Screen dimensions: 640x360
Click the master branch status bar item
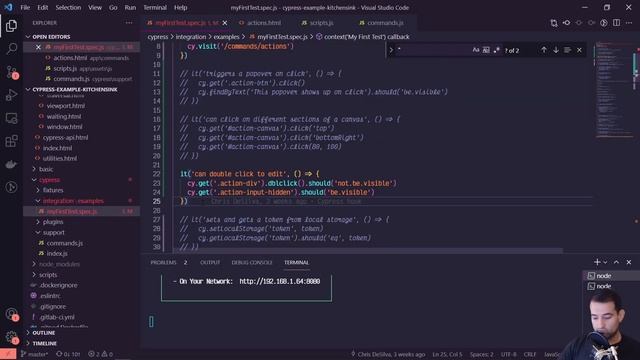[34, 354]
